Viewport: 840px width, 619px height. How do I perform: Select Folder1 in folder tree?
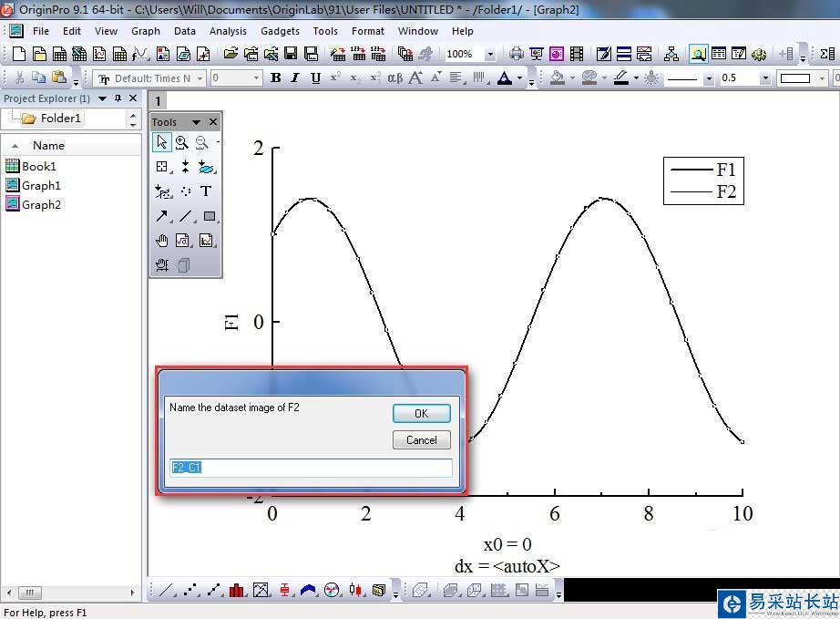(51, 118)
